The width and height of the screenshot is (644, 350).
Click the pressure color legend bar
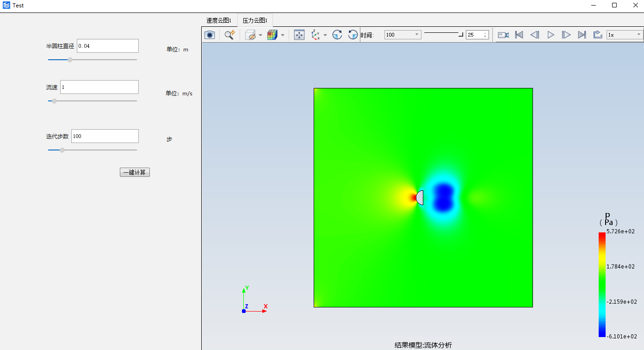602,284
